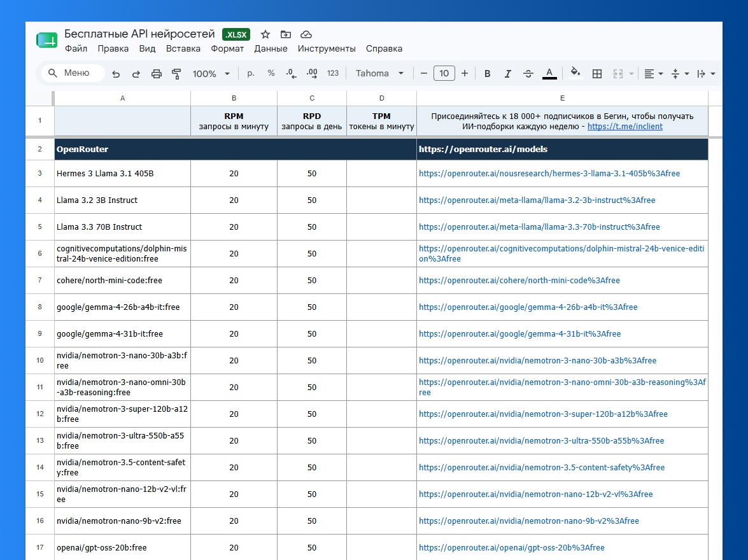Click the Borders icon

(x=596, y=74)
